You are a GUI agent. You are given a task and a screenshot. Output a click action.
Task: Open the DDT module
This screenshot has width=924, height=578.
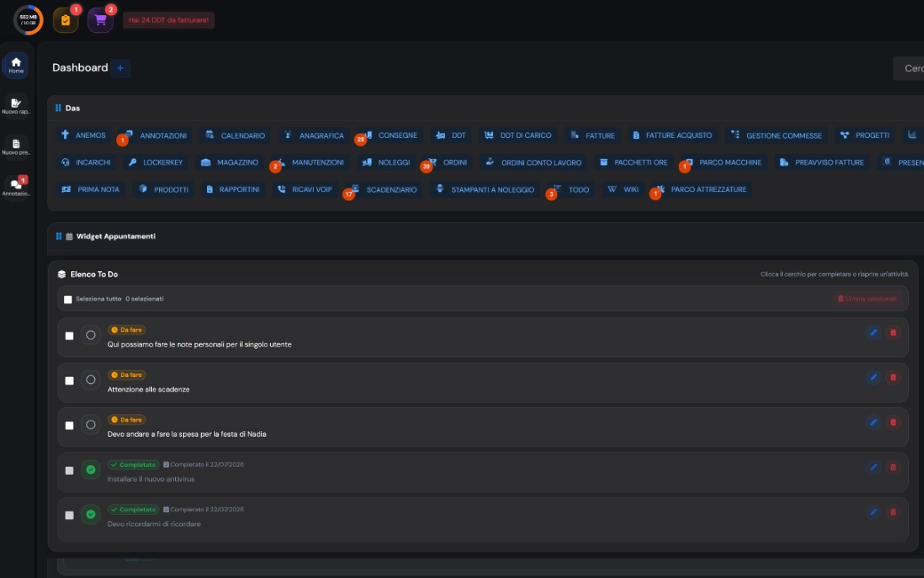point(450,135)
